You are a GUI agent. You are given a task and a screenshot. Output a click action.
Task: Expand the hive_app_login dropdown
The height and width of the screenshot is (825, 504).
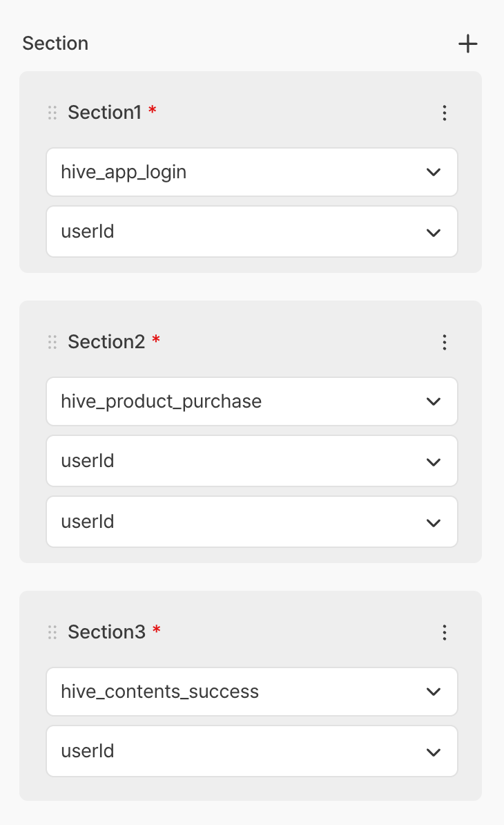pos(251,172)
